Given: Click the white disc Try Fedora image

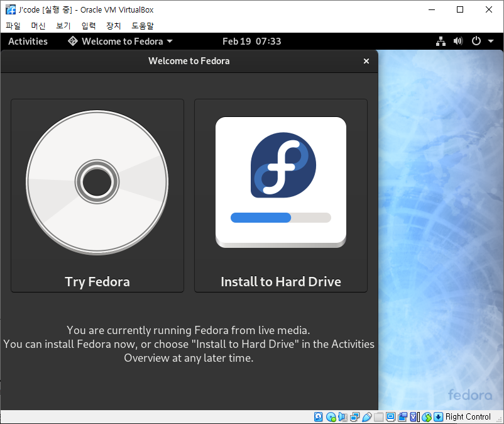Looking at the screenshot, I should [x=97, y=182].
